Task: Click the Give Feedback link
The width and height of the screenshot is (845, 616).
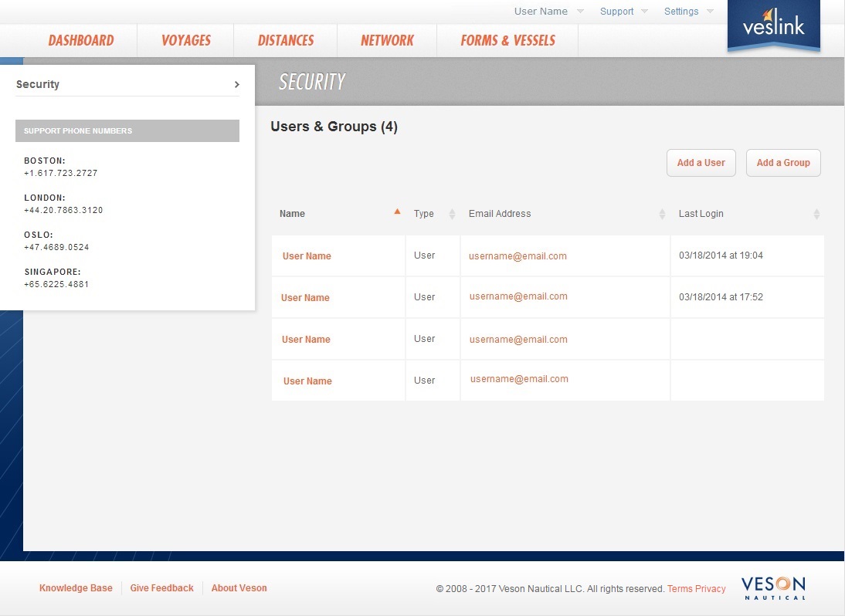Action: [161, 587]
